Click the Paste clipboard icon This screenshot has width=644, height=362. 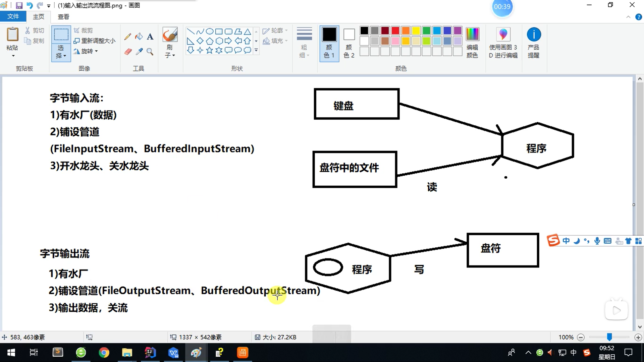click(x=12, y=35)
